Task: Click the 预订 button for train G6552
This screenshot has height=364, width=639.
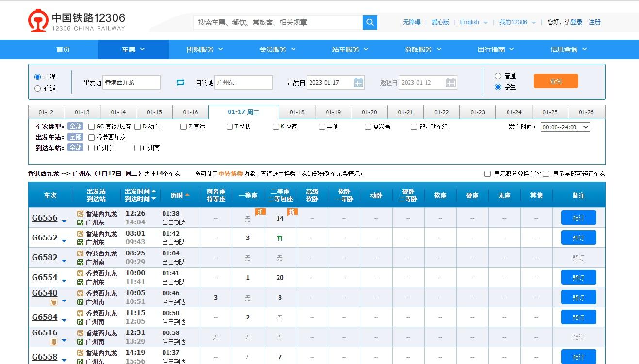Action: (578, 237)
